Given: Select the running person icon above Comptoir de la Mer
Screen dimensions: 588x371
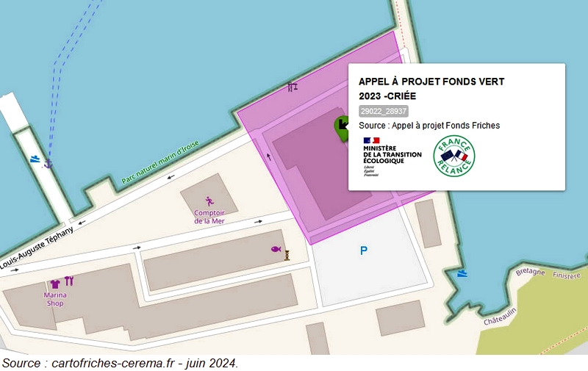Looking at the screenshot, I should [209, 201].
